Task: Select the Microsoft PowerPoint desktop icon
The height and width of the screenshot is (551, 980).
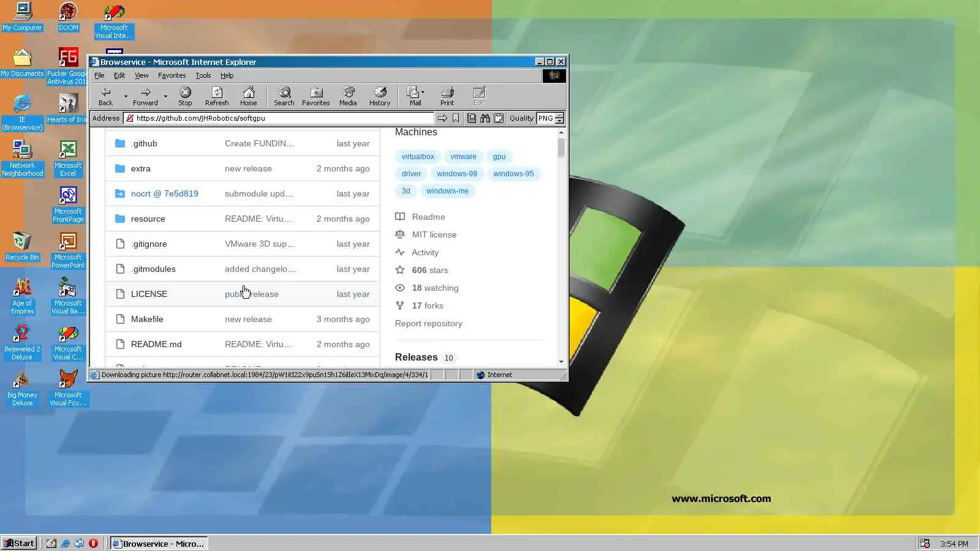Action: click(x=68, y=251)
